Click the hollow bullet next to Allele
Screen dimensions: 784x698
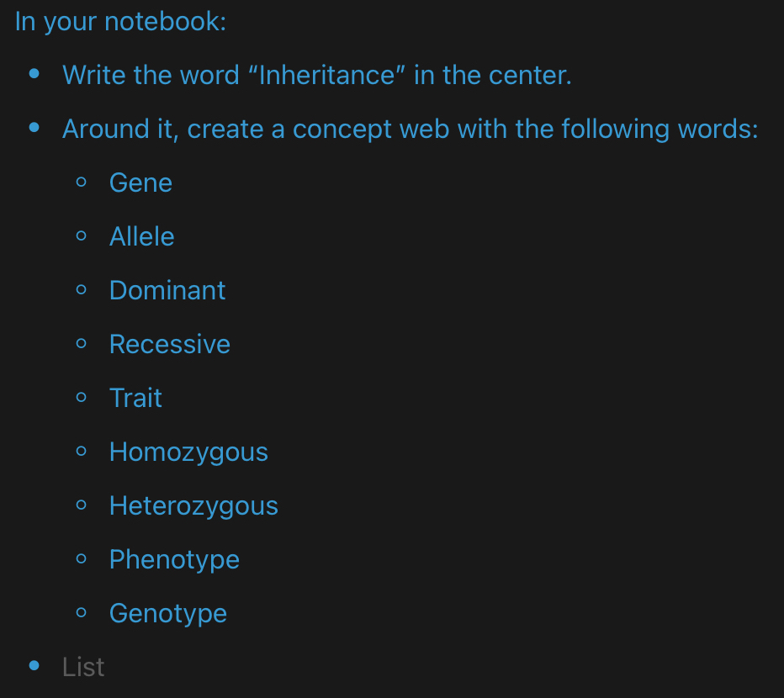[82, 236]
